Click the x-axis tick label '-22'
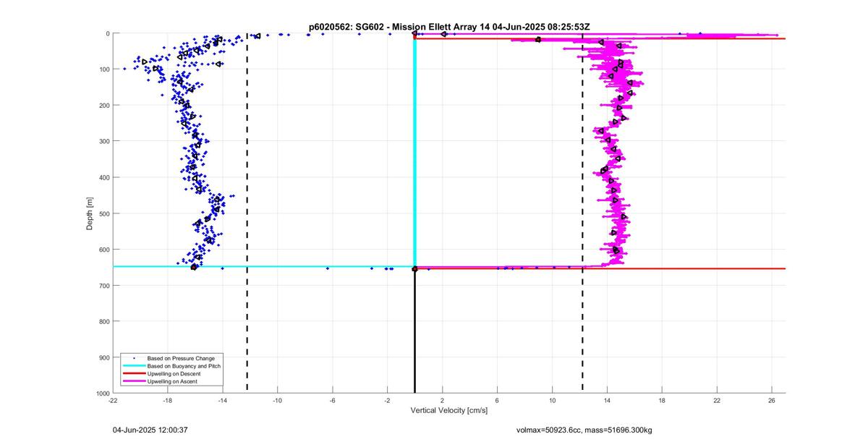Viewport: 868px width, 442px height. [113, 400]
